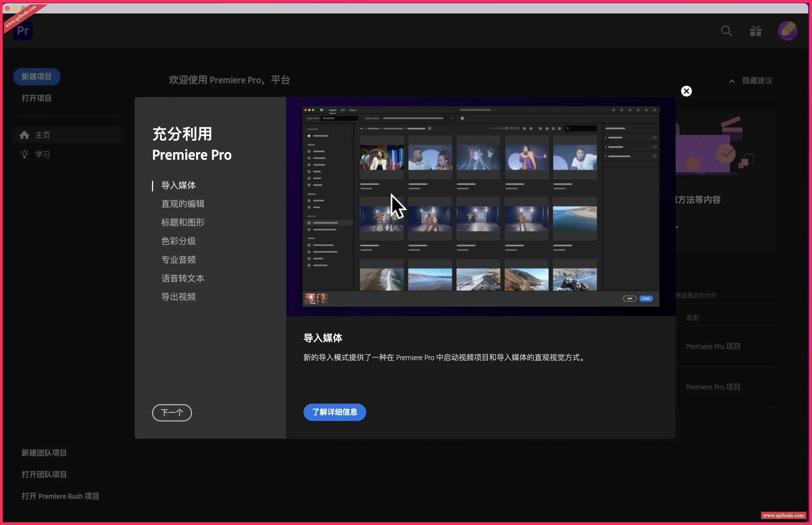Select the first Premiere Pro 项目 recent file

point(713,346)
